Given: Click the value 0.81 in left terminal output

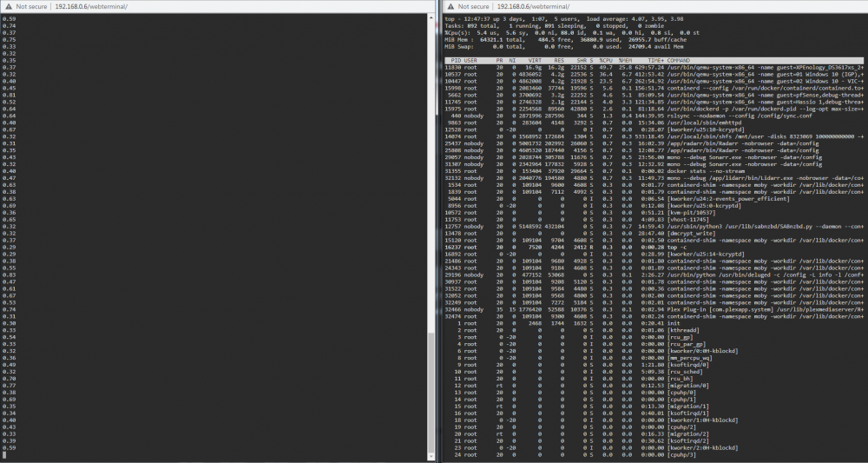Looking at the screenshot, I should 9,95.
